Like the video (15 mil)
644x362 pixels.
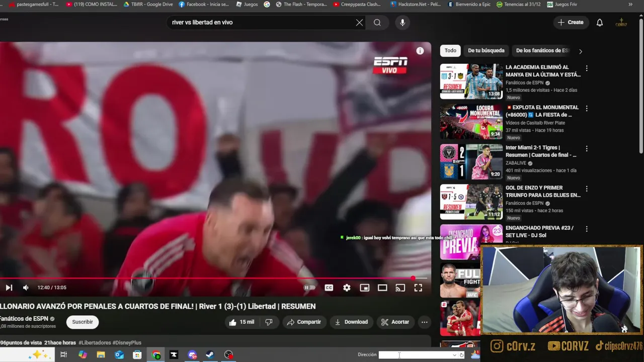click(x=242, y=322)
